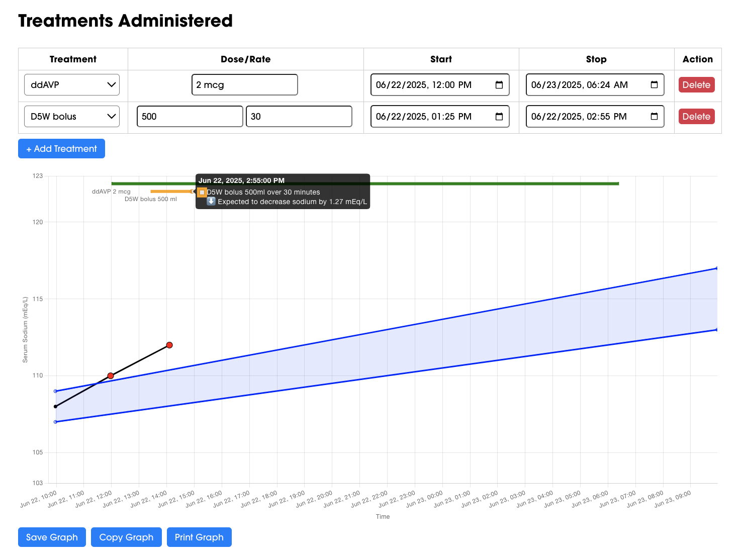Print the sodium graph

coord(199,537)
